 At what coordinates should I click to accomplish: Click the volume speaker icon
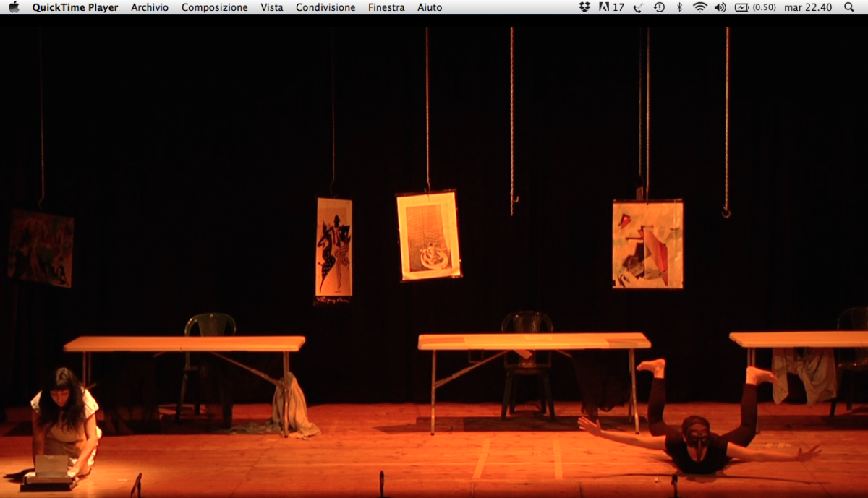720,7
